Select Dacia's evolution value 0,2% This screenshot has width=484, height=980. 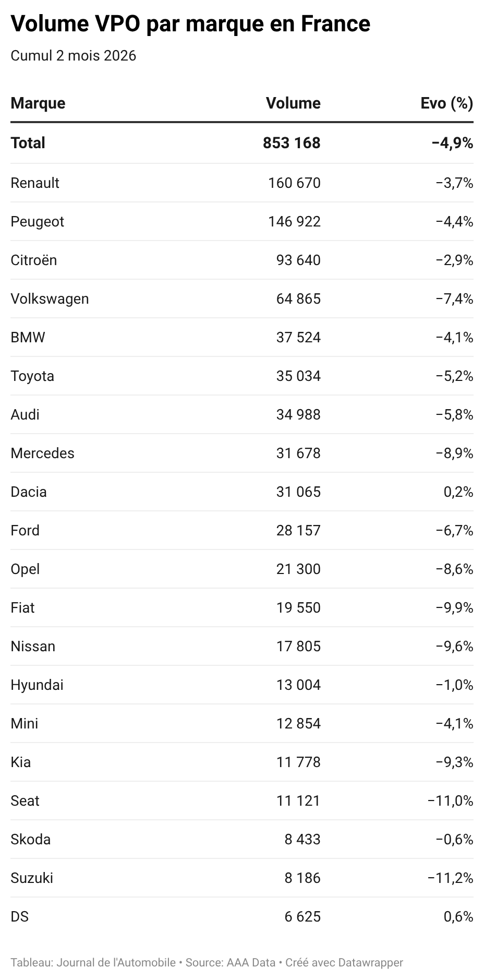coord(458,492)
